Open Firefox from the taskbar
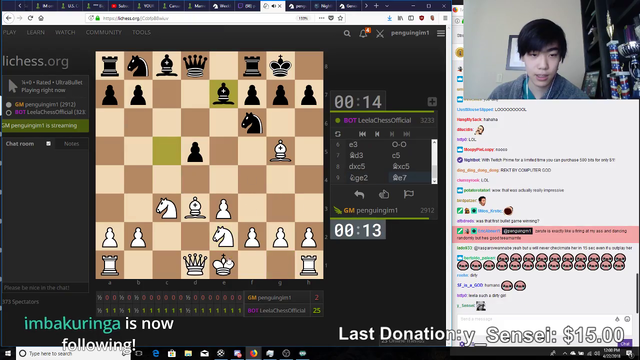The image size is (640, 360). [x=253, y=353]
